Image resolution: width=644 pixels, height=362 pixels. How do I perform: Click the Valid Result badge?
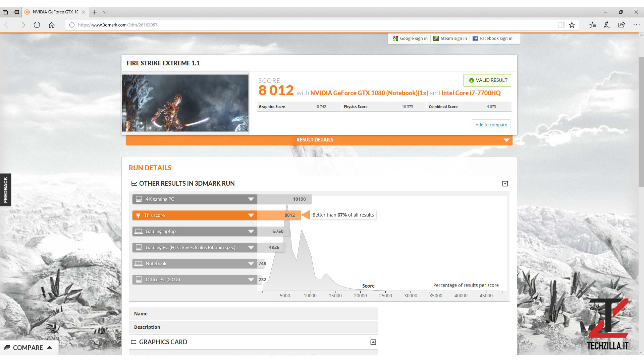tap(487, 80)
